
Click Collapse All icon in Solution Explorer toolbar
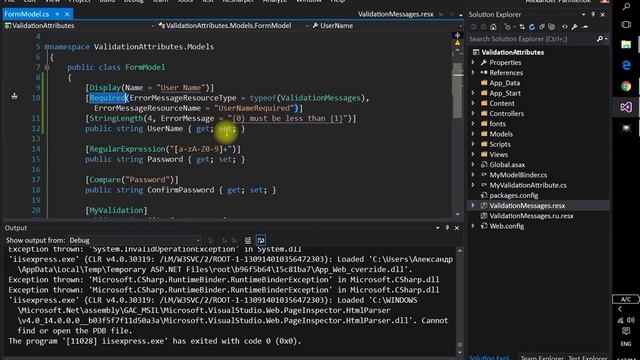(542, 27)
